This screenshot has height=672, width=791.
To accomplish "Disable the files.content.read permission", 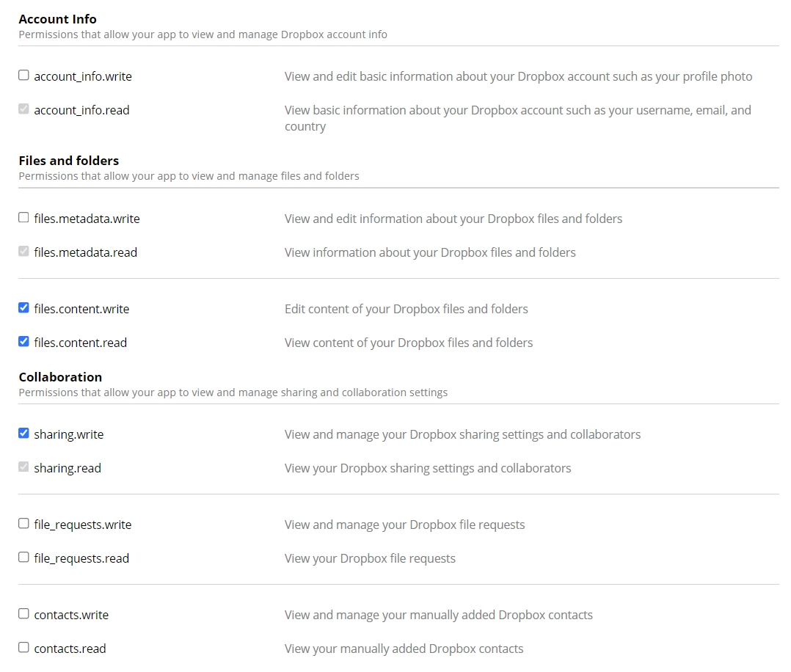I will point(23,342).
